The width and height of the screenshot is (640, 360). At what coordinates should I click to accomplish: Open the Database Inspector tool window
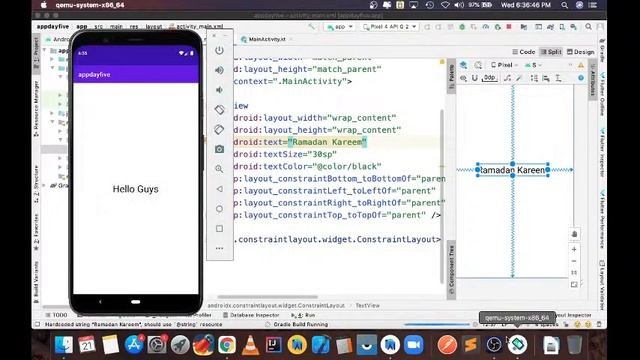coord(251,315)
